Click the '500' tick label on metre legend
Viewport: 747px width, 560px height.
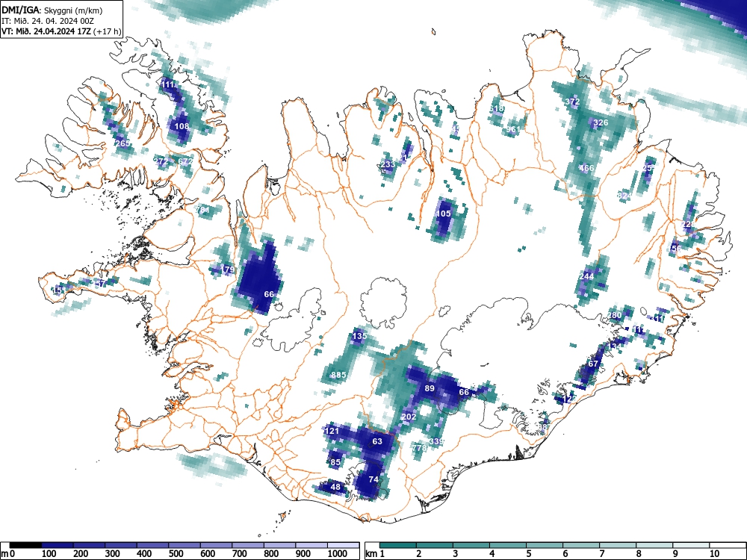[176, 554]
